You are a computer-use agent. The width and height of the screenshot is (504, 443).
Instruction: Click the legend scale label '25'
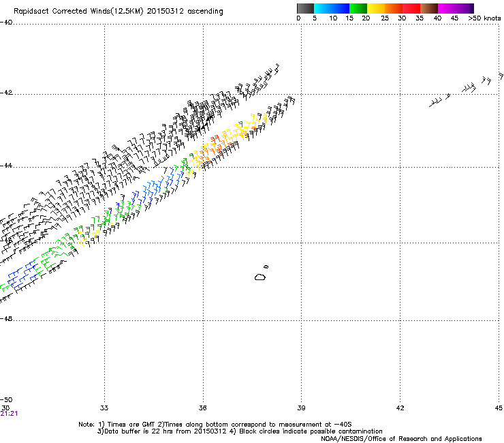click(385, 18)
